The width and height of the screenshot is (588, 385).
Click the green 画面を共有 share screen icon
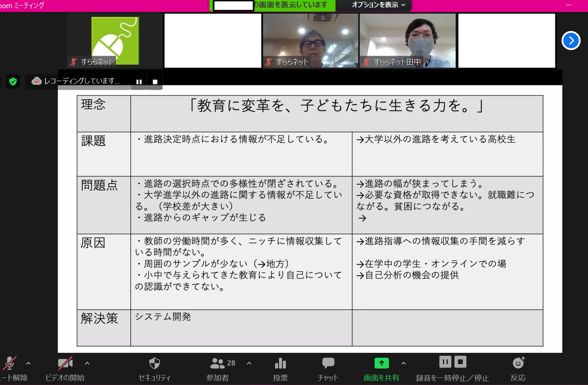381,363
